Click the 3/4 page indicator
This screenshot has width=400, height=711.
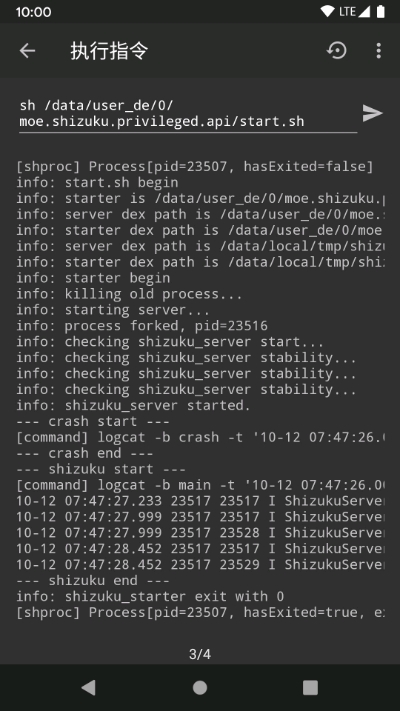click(200, 654)
